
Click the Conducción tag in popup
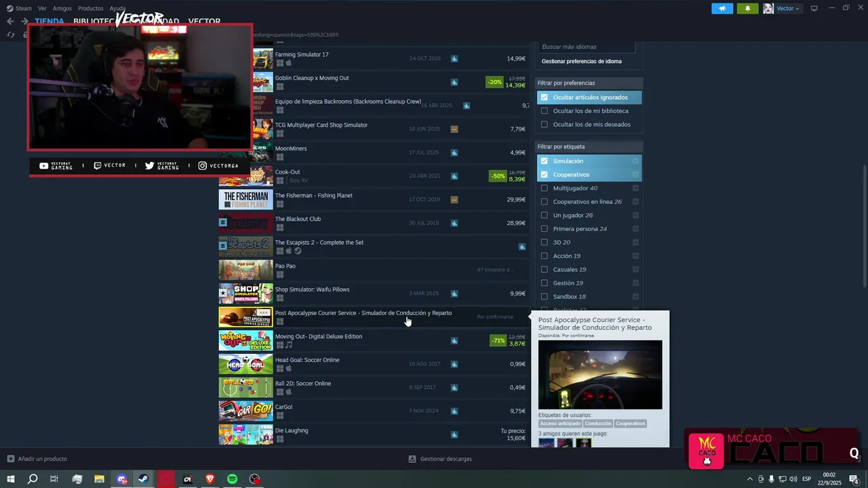coord(598,424)
